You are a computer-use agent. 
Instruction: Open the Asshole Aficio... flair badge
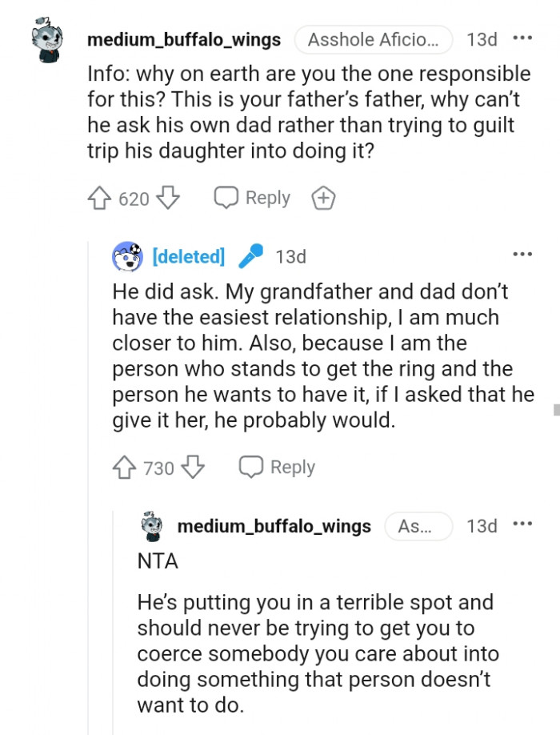click(374, 39)
